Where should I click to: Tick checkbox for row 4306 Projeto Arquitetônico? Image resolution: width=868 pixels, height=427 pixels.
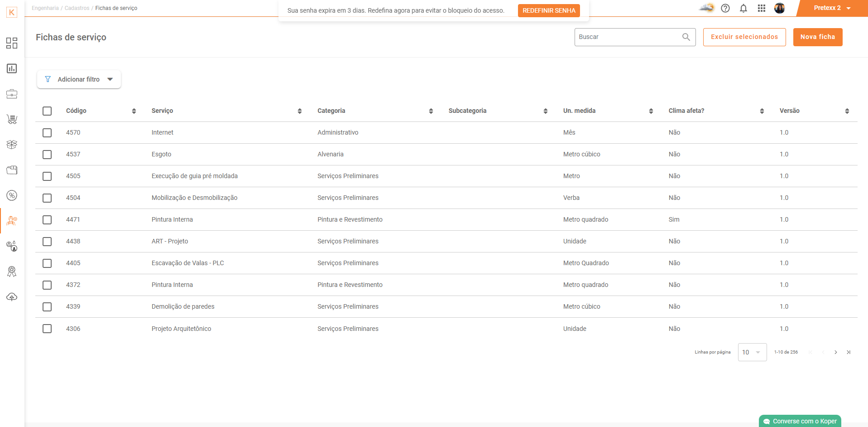(x=47, y=329)
